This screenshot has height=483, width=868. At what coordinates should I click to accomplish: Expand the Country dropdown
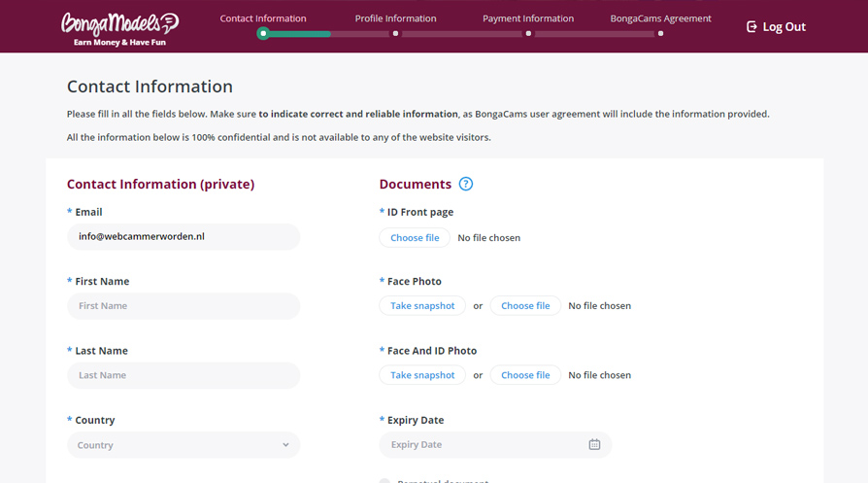coord(183,445)
